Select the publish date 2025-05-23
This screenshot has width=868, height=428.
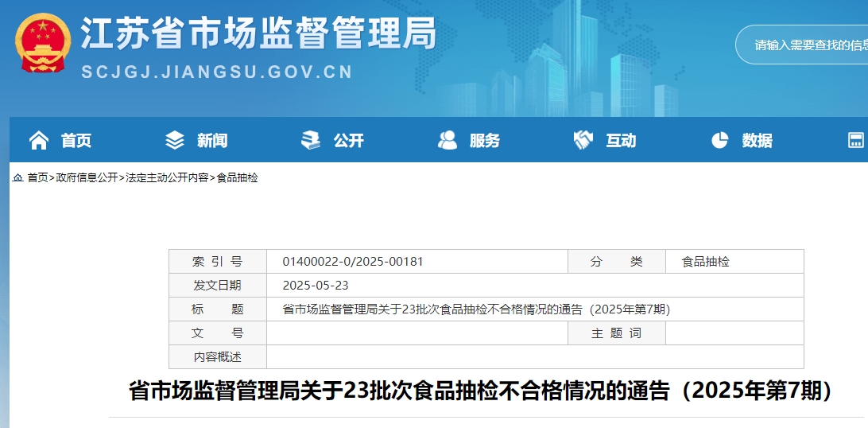(316, 286)
